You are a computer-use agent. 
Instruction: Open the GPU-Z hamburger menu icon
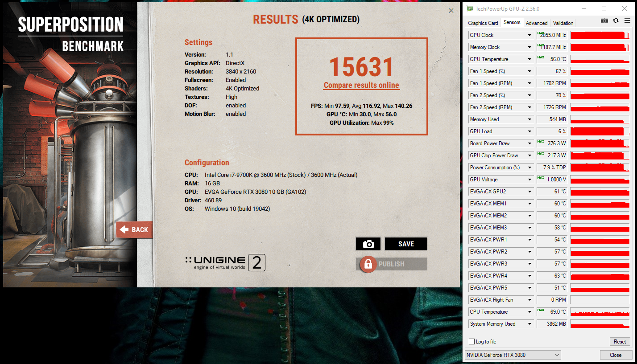(x=627, y=20)
